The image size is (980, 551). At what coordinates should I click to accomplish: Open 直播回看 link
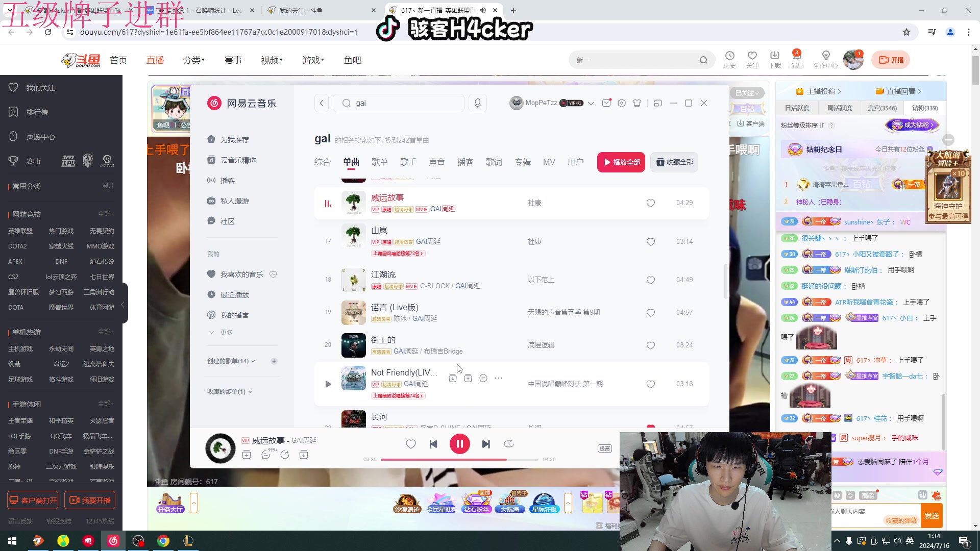(x=899, y=91)
